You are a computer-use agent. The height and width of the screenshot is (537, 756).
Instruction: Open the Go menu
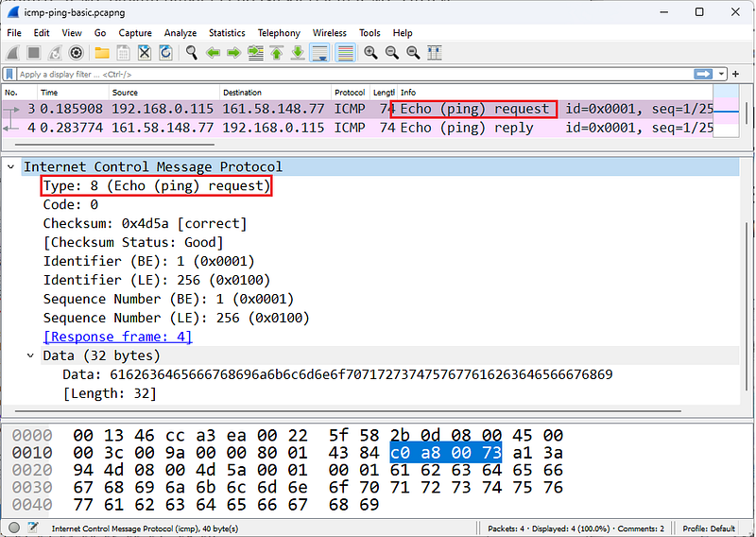point(100,33)
